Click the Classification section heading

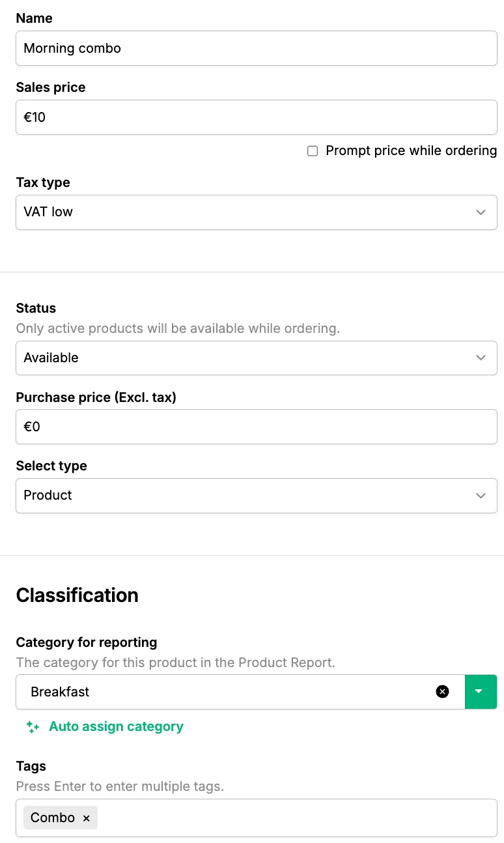click(x=77, y=595)
